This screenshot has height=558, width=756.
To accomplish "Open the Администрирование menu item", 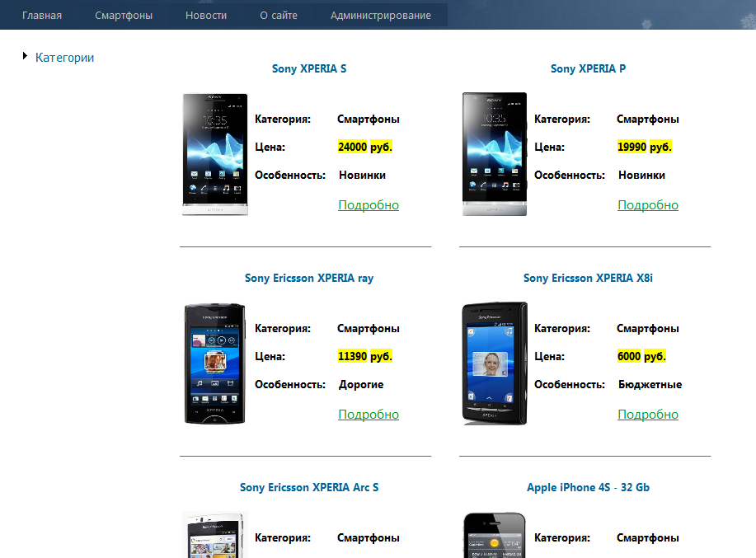I will [380, 16].
